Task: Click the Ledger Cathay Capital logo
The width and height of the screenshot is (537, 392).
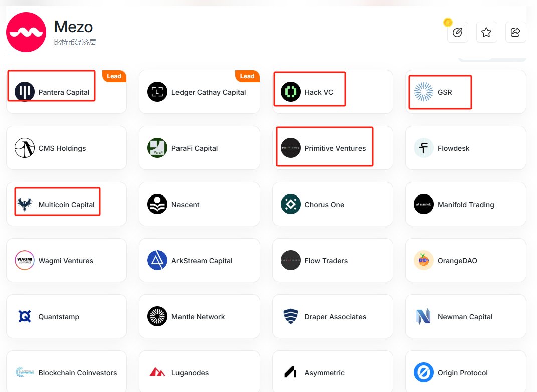Action: coord(157,92)
